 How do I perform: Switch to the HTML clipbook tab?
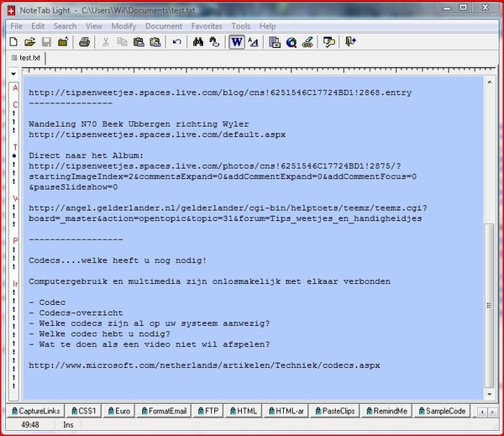pos(244,411)
